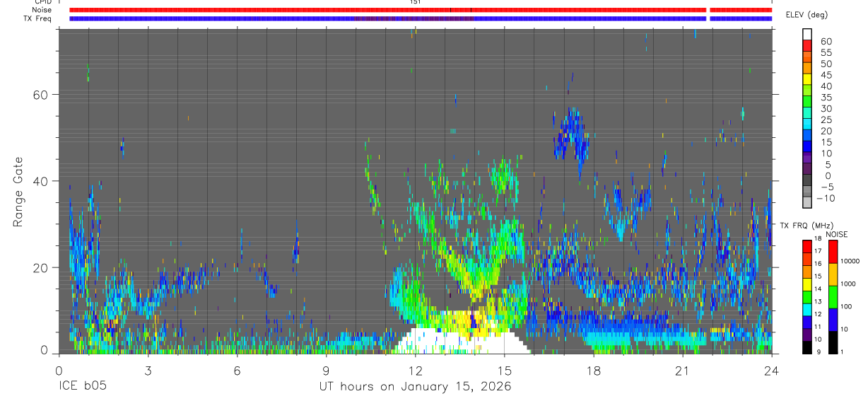This screenshot has height=401, width=868.
Task: Click the 55 label on ELEV legend
Action: pyautogui.click(x=826, y=52)
